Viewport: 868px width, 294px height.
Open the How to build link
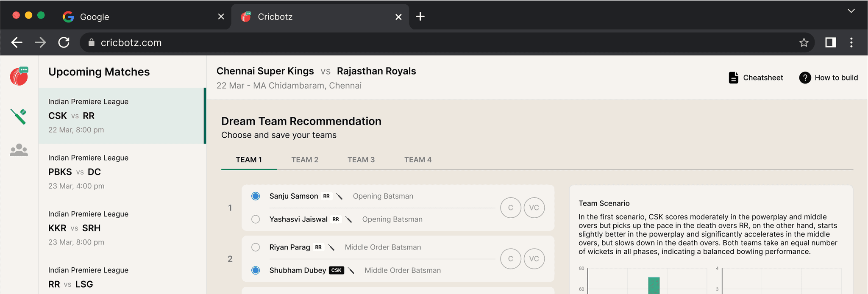829,78
